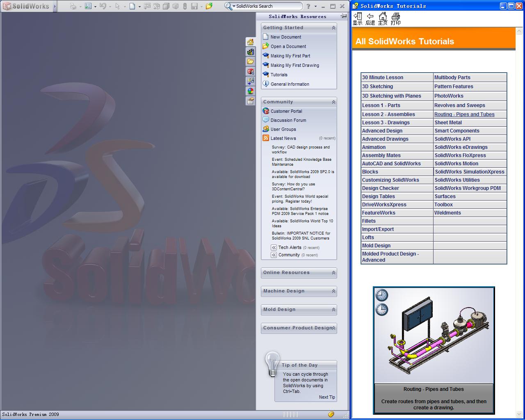Screen dimensions: 525x420
Task: Open the Help dropdown arrow
Action: [x=315, y=7]
